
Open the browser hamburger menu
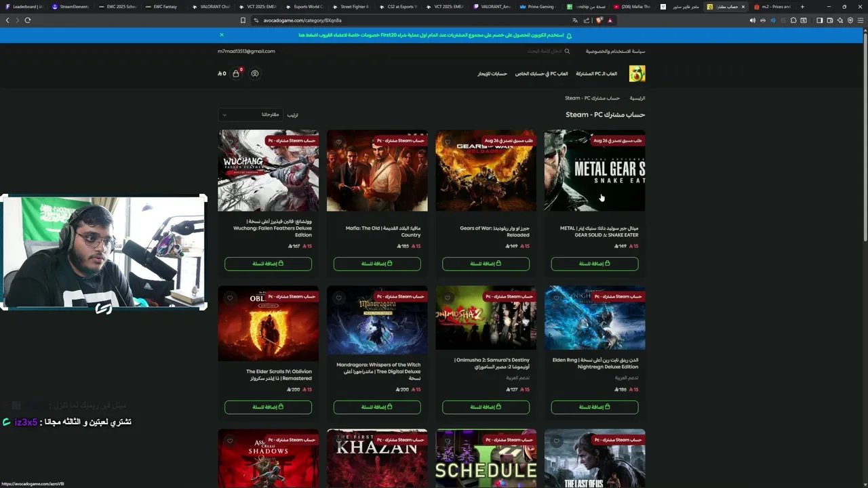861,20
